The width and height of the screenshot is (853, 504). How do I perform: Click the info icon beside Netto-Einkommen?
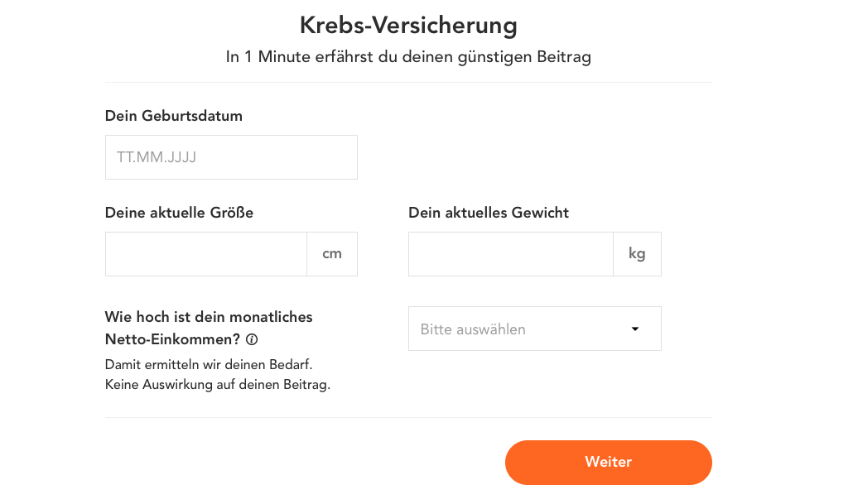(x=251, y=340)
